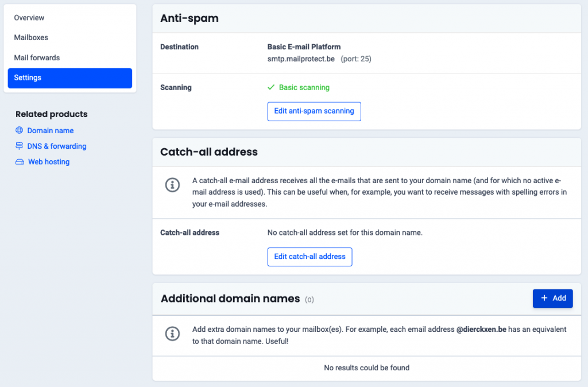Click the 'No results could be found' message
The width and height of the screenshot is (588, 387).
click(367, 368)
